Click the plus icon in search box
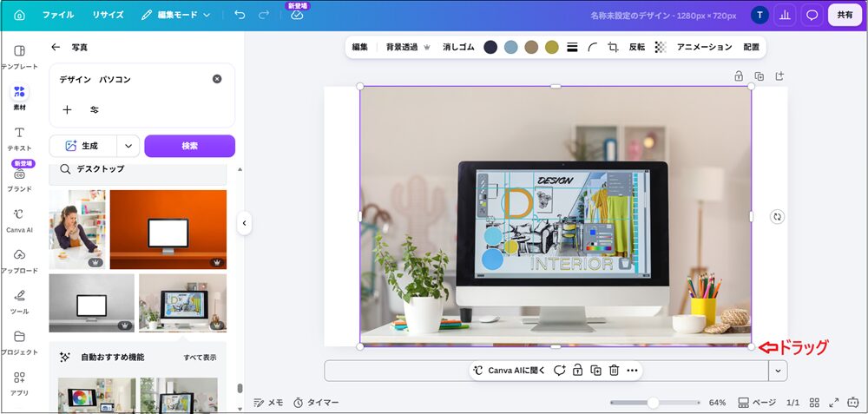 (x=67, y=109)
